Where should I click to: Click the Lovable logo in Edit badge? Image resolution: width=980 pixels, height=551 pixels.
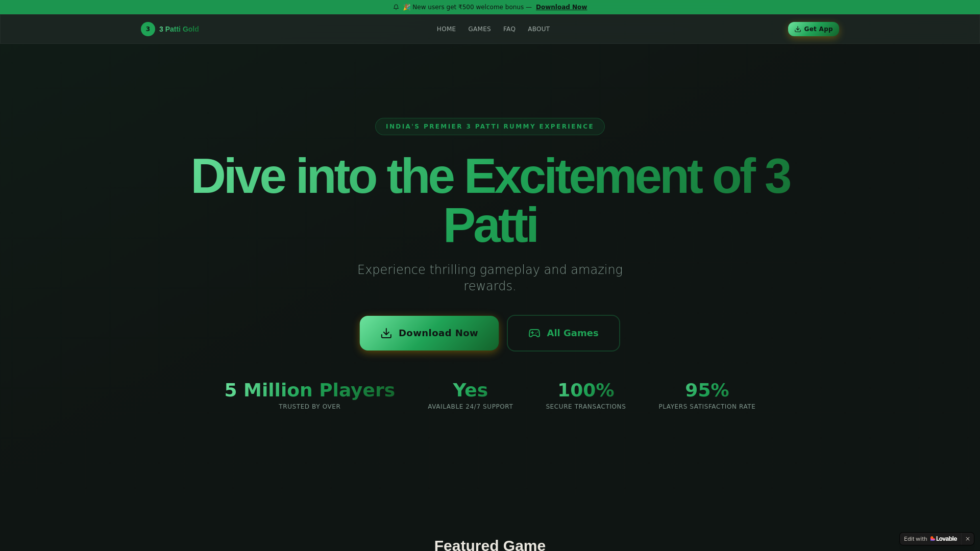(944, 539)
